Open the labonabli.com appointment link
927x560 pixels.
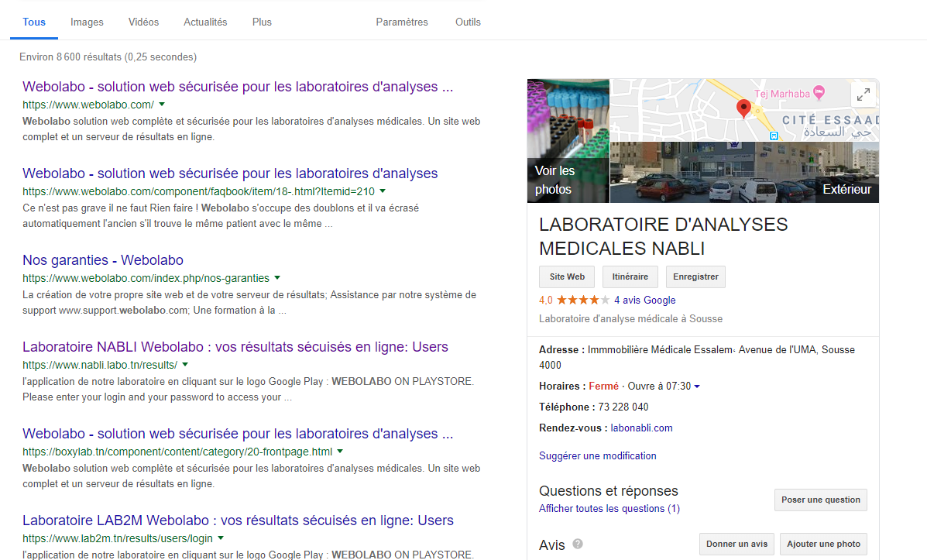point(641,428)
